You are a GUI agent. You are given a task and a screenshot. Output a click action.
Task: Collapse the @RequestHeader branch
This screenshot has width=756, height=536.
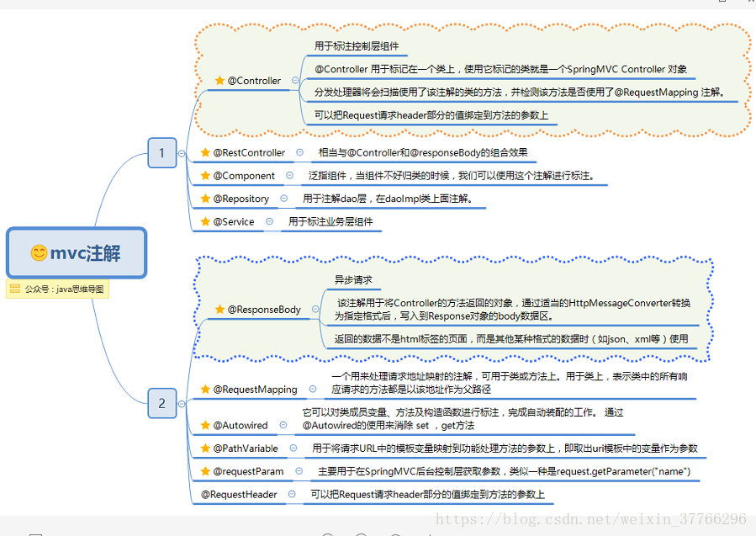pos(292,494)
